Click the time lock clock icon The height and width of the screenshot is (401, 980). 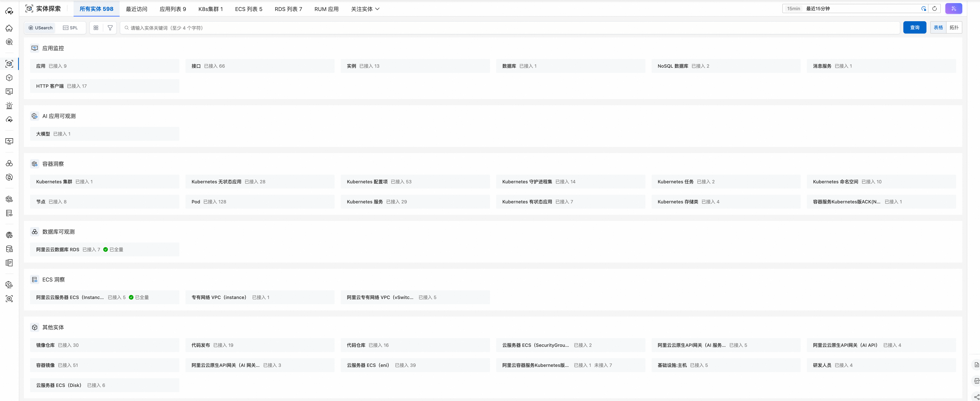coord(923,9)
